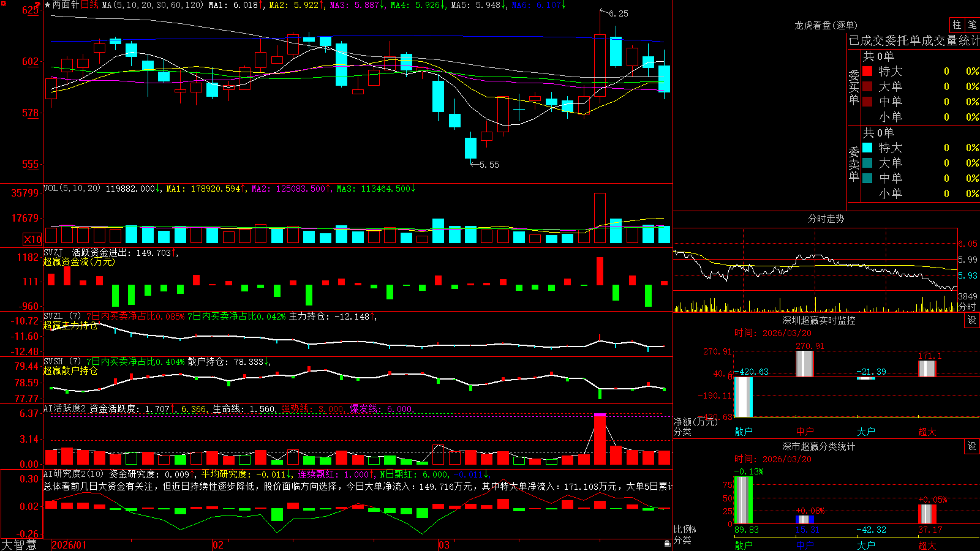This screenshot has height=551, width=980.
Task: Click the 龙虎看盘(逐单) panel title
Action: (826, 25)
